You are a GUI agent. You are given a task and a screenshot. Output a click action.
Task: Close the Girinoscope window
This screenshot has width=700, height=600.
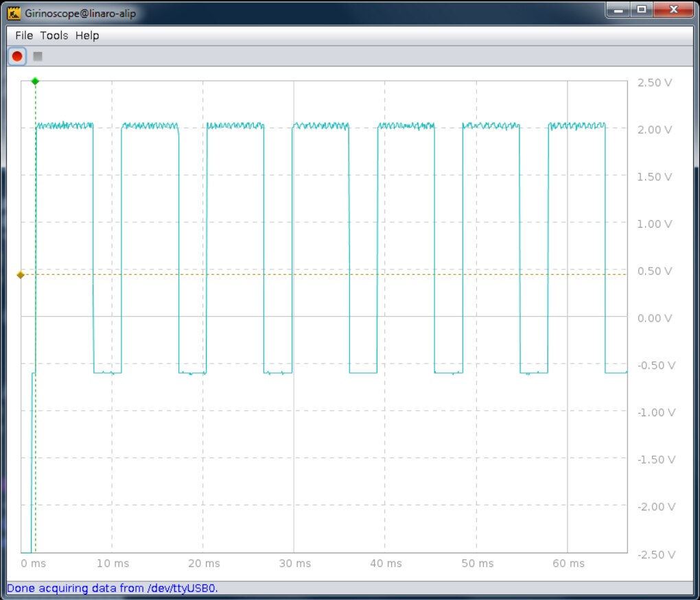(673, 10)
